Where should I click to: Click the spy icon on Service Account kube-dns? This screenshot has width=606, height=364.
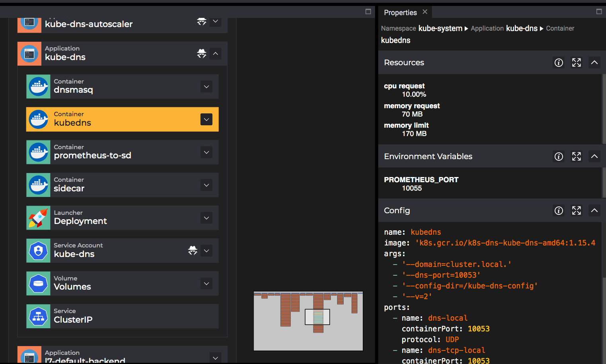pos(193,251)
